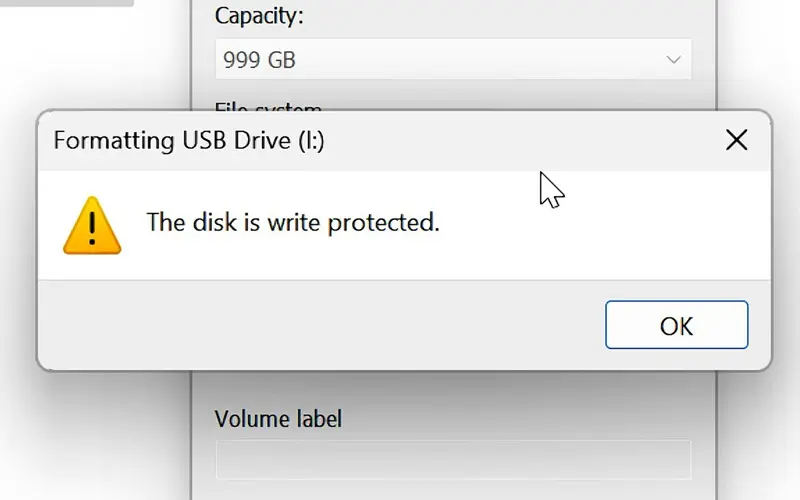Click the "Volume label" heading text
This screenshot has height=500, width=800.
278,418
